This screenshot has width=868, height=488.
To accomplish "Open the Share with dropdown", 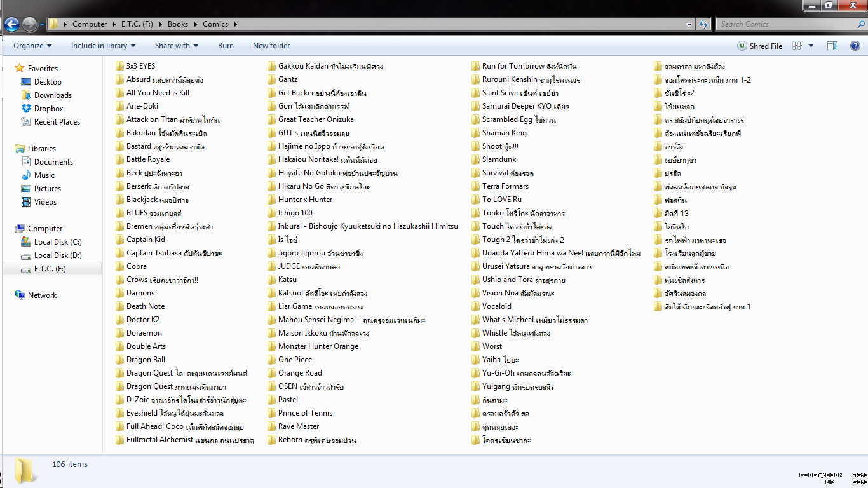I will coord(177,46).
